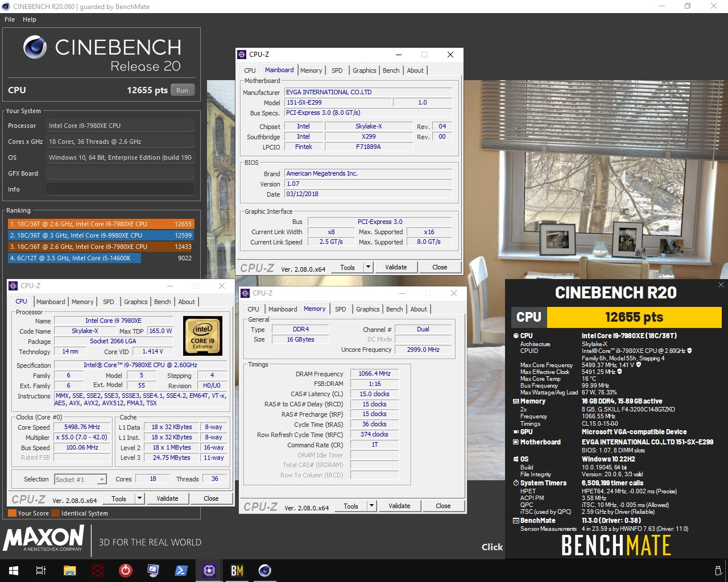Click the BenchMate section icon near version 11.3.0

click(x=515, y=521)
